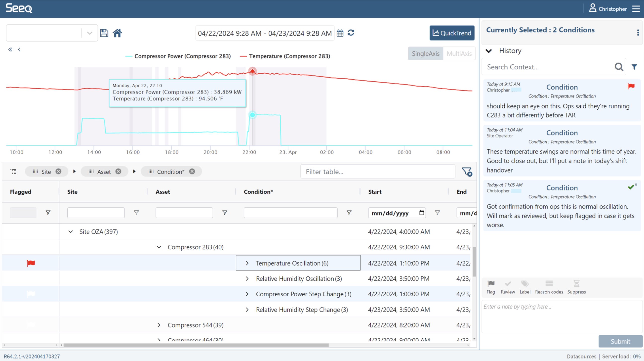Expand Temperature Oscillation condition row
The image size is (644, 361).
(x=247, y=263)
